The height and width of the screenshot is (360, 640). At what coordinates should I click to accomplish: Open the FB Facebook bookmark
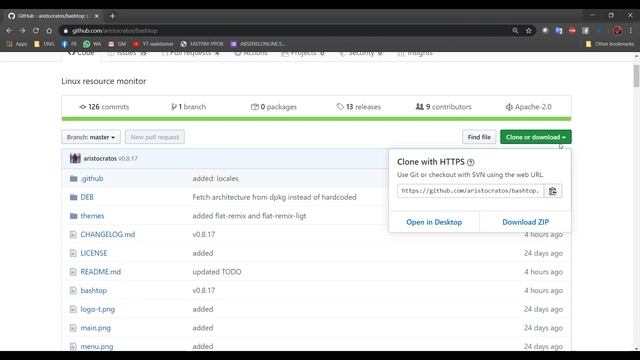69,44
